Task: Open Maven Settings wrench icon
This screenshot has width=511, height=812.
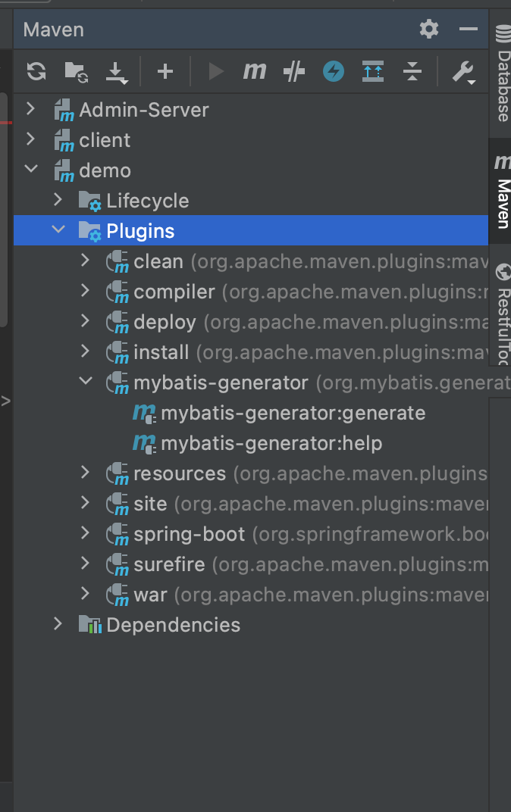Action: pos(463,72)
